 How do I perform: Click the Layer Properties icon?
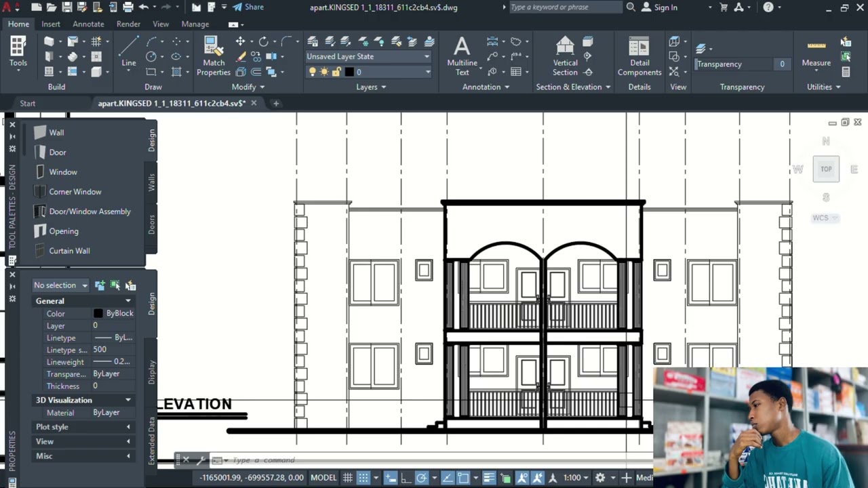click(313, 41)
